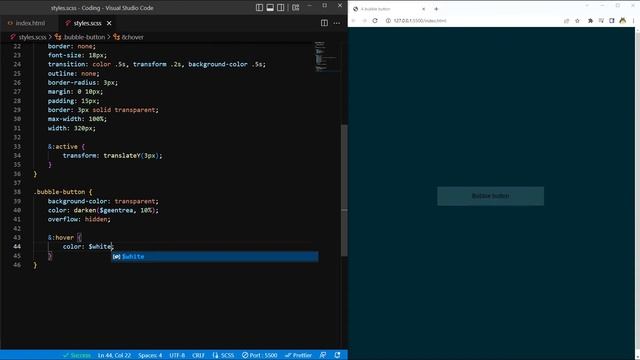Image resolution: width=640 pixels, height=360 pixels.
Task: Click the Success compile status in status bar
Action: coord(77,355)
